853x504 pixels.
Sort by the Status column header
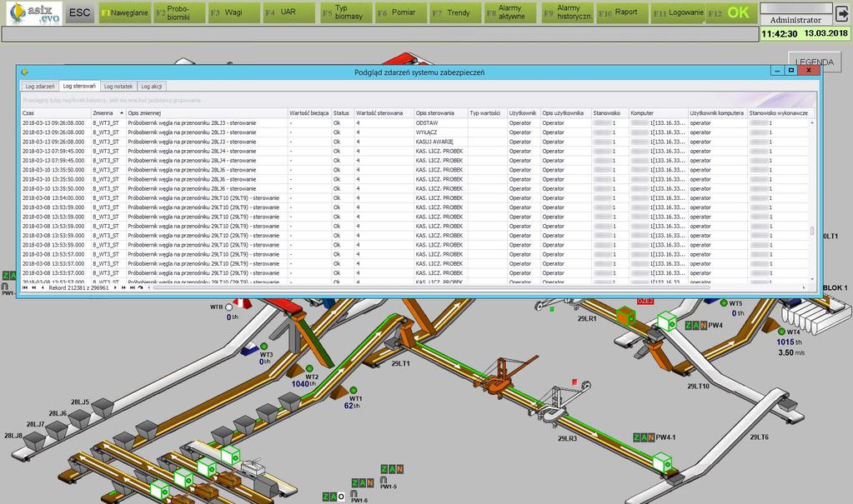coord(343,113)
